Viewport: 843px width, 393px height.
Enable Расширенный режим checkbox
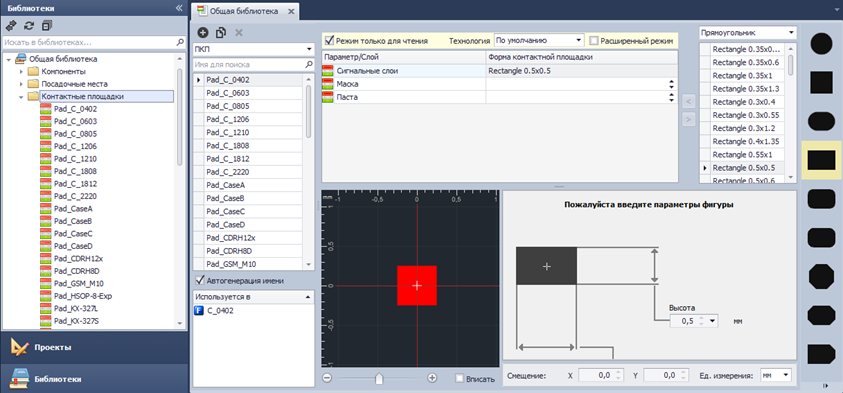(x=594, y=40)
